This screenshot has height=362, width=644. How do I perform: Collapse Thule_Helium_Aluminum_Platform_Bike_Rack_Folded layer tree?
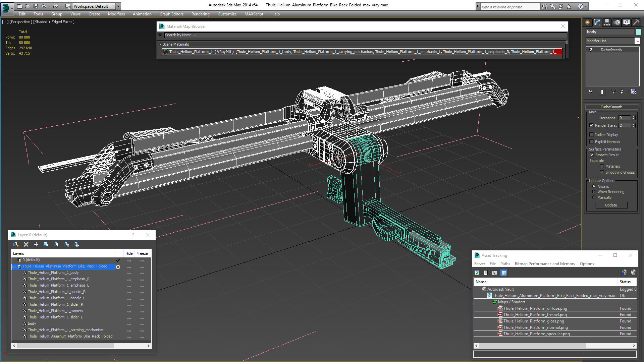tap(14, 266)
